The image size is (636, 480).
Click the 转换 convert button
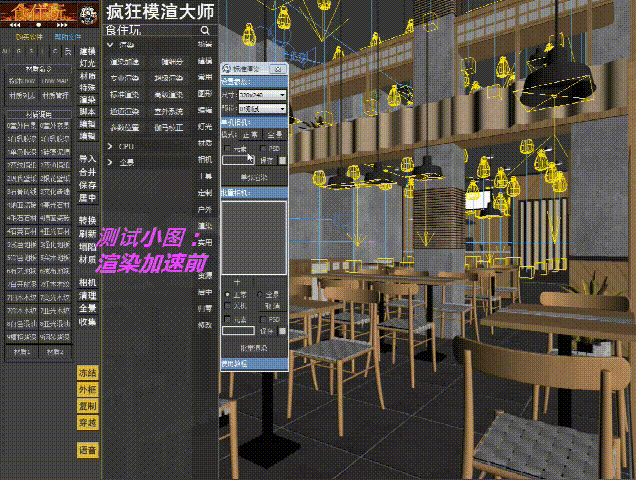(87, 220)
